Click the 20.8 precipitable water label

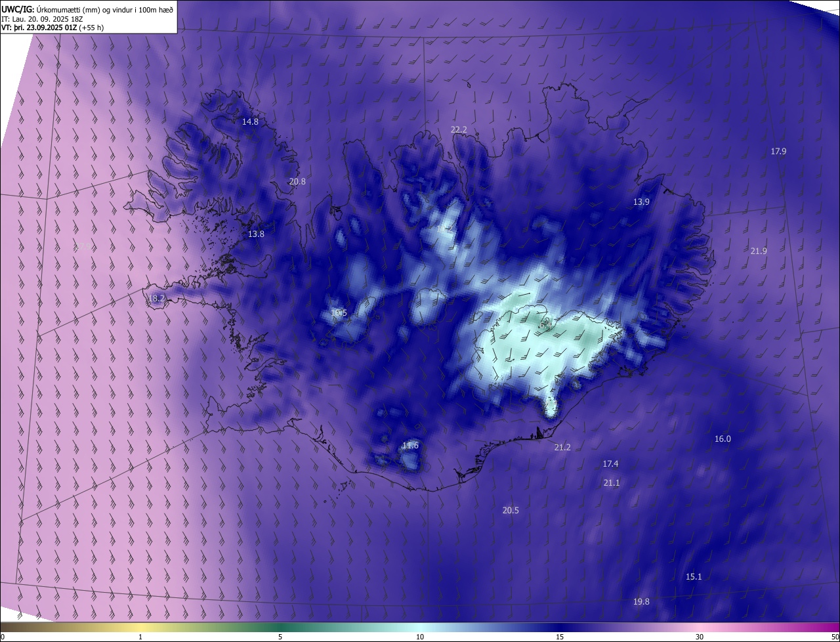(297, 181)
